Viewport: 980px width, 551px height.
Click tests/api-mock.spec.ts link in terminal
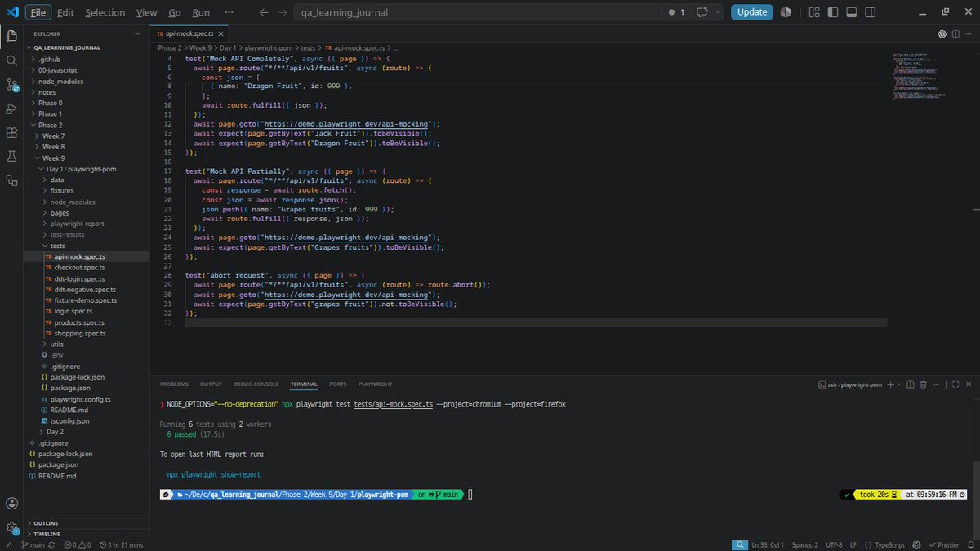click(x=393, y=404)
